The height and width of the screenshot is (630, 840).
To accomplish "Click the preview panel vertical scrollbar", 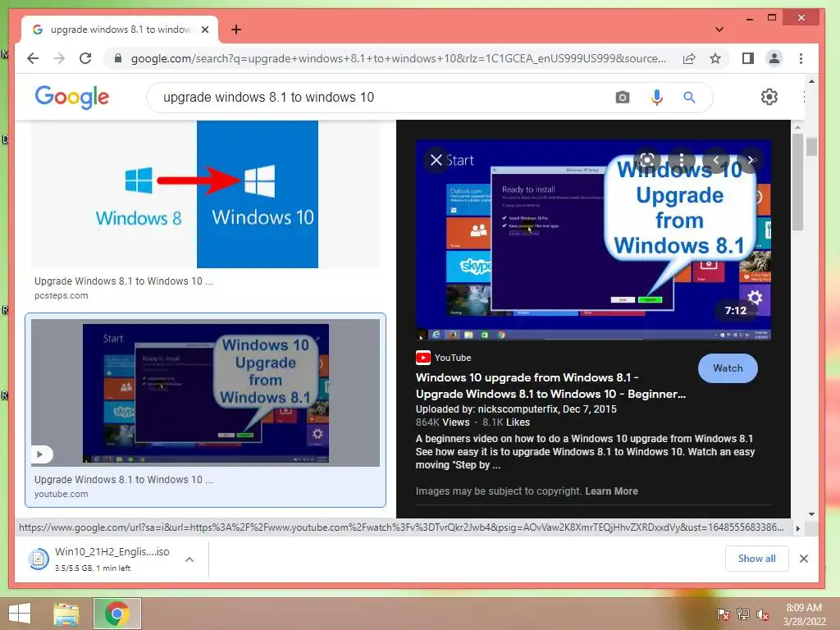I will coord(797,182).
